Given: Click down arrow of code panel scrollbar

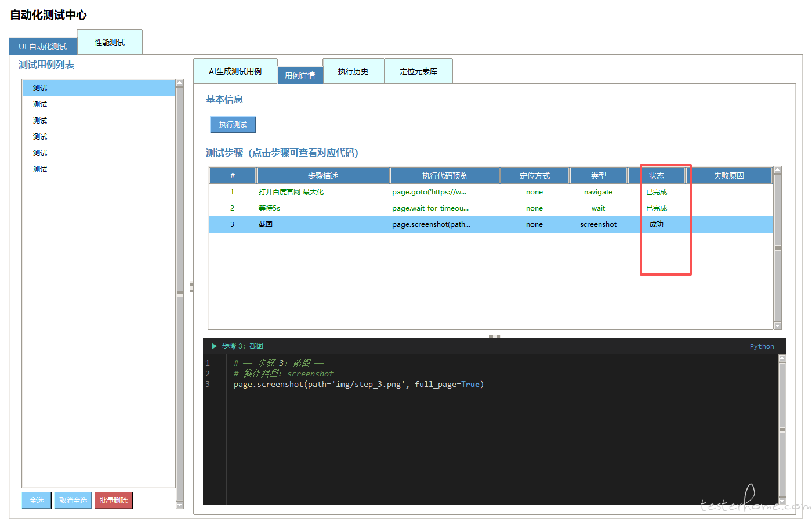Looking at the screenshot, I should pos(782,501).
